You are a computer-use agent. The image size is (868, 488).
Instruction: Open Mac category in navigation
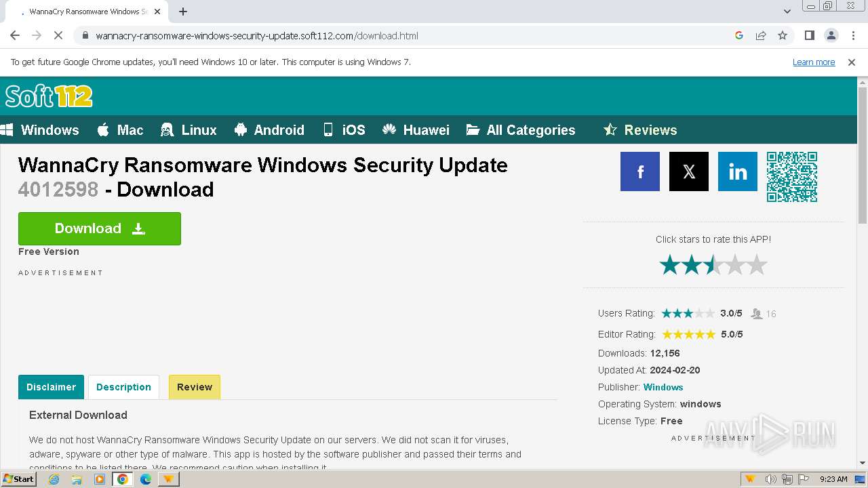point(121,130)
